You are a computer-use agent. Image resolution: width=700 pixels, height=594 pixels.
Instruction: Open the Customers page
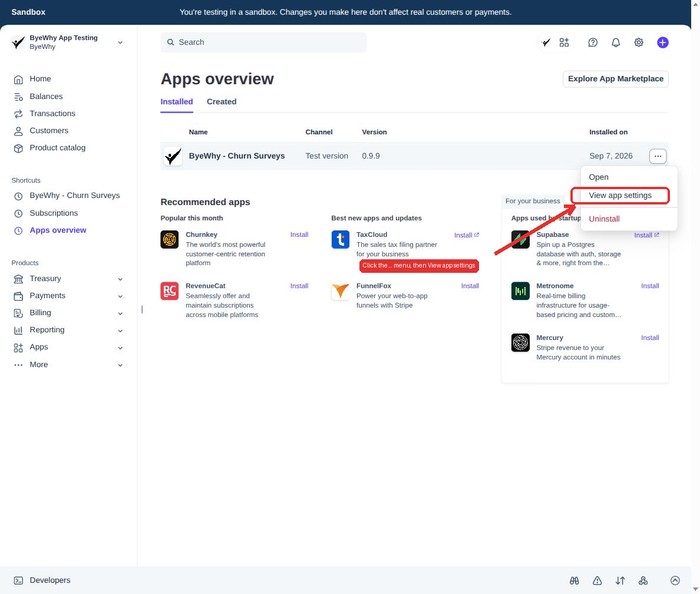49,131
